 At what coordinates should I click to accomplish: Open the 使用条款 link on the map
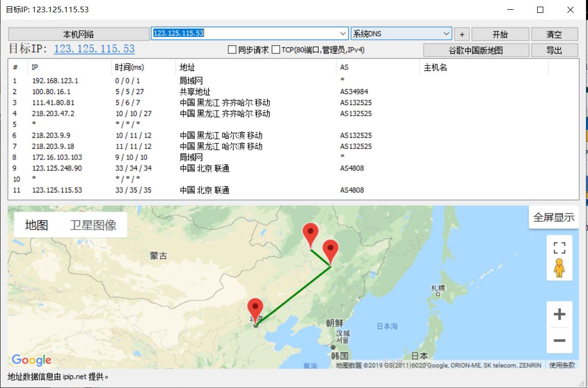[562, 365]
